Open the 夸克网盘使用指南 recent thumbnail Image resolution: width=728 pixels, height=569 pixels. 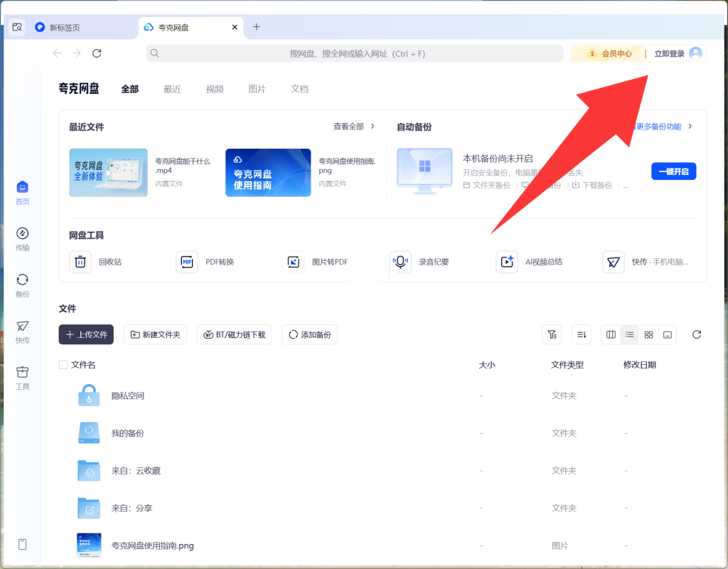coord(268,173)
